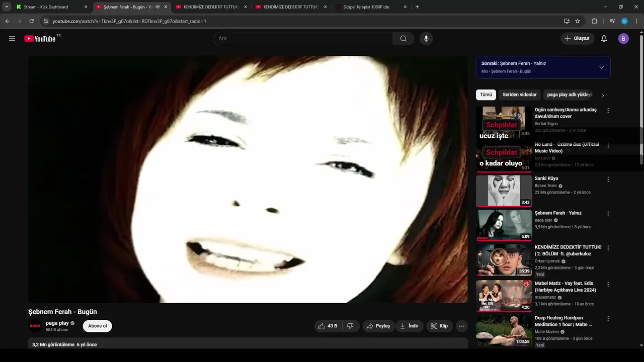Image resolution: width=644 pixels, height=362 pixels.
Task: Open more actions under the video
Action: pos(461,326)
